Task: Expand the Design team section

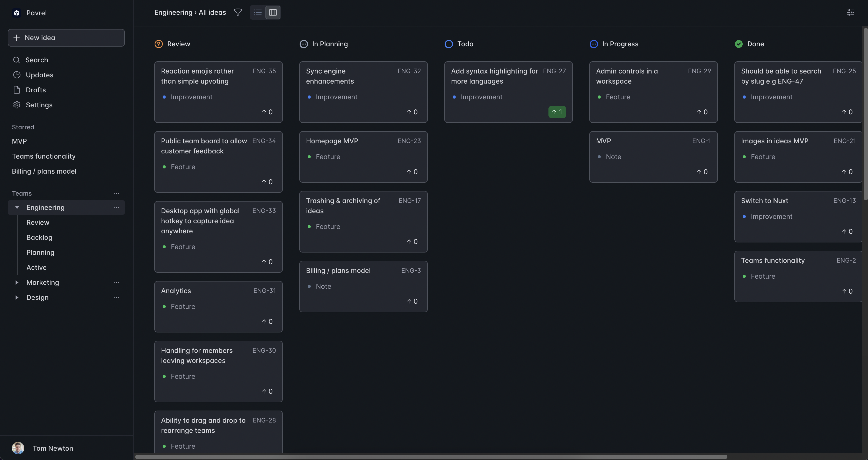Action: [15, 297]
